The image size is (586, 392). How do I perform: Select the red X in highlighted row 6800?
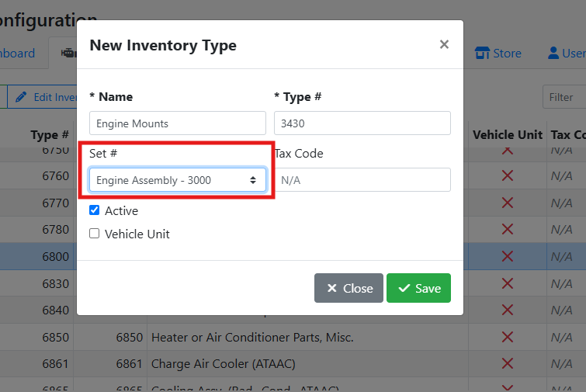pos(507,256)
